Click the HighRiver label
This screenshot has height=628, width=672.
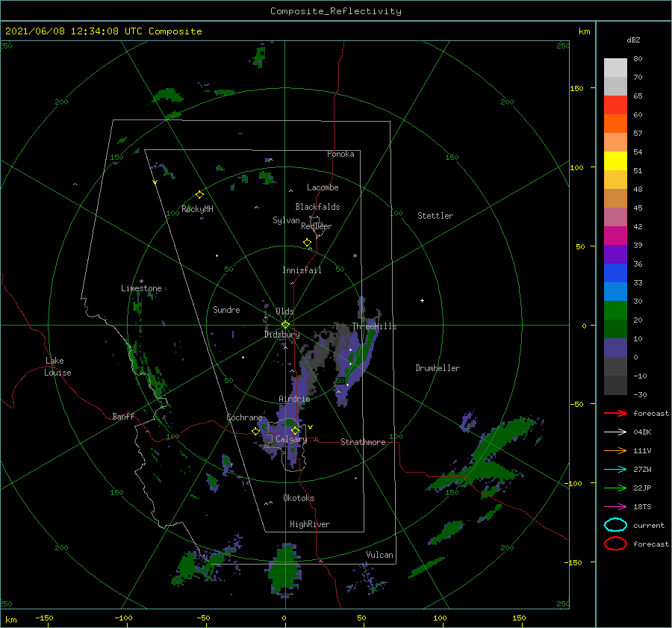coord(310,524)
